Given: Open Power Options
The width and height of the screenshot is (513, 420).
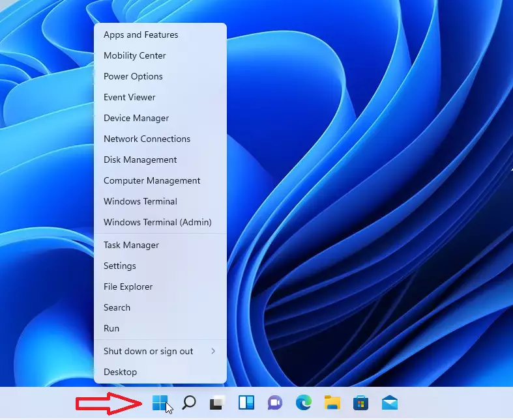Looking at the screenshot, I should (160, 76).
